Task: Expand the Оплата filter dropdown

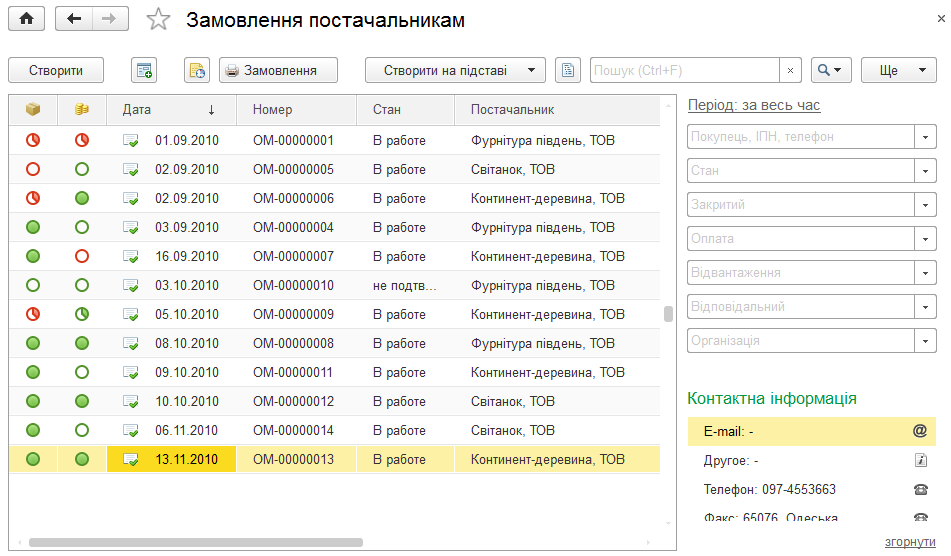Action: click(x=926, y=238)
